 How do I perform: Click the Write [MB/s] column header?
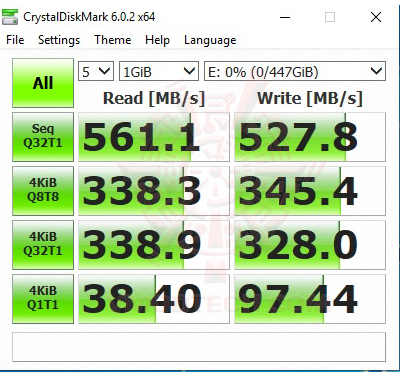310,98
